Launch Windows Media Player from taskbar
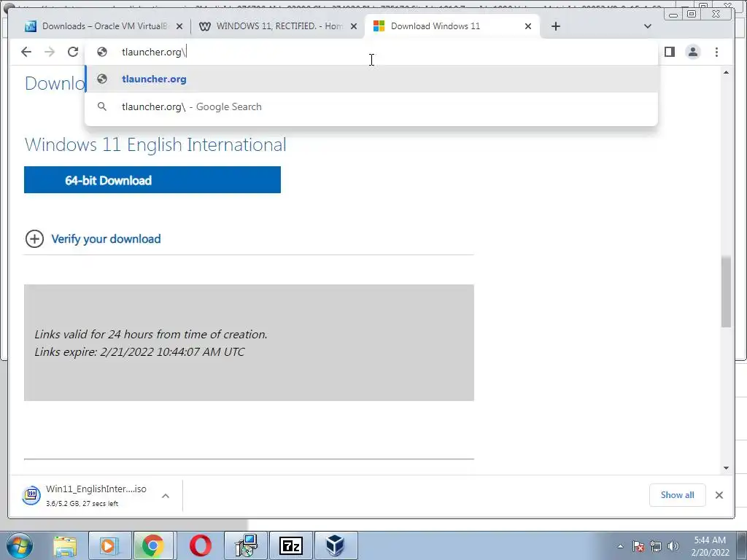The height and width of the screenshot is (560, 747). (108, 545)
